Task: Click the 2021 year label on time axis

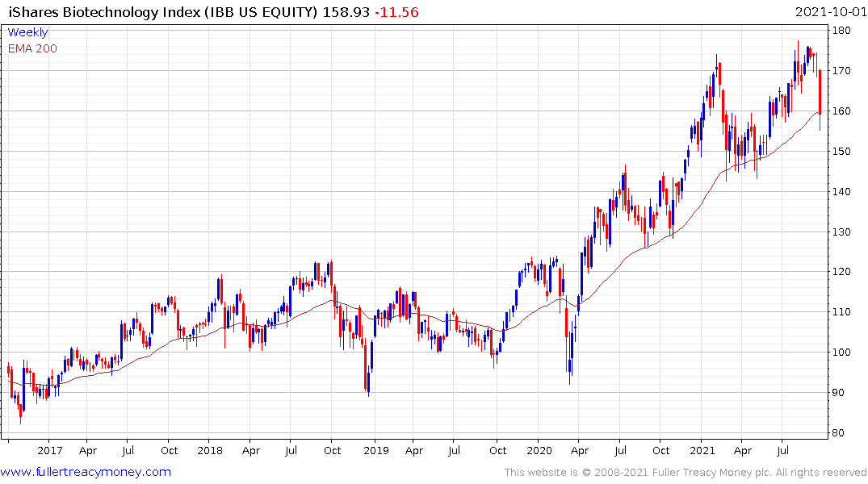Action: click(x=702, y=451)
